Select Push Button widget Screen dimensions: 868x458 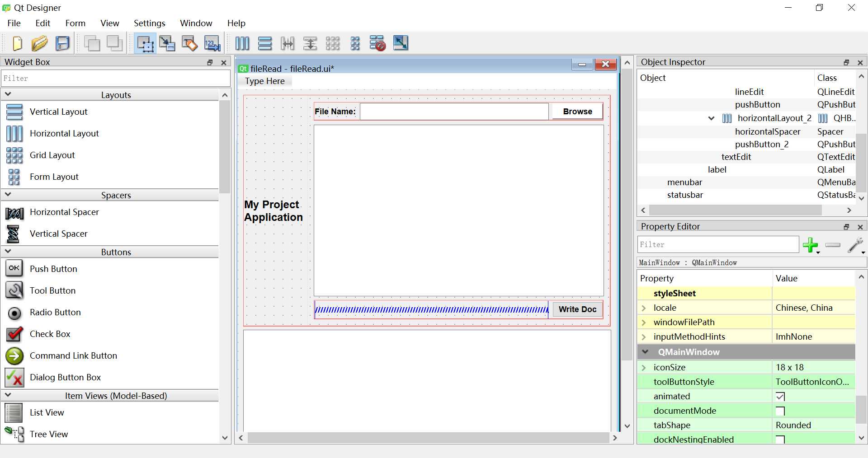[x=53, y=269]
